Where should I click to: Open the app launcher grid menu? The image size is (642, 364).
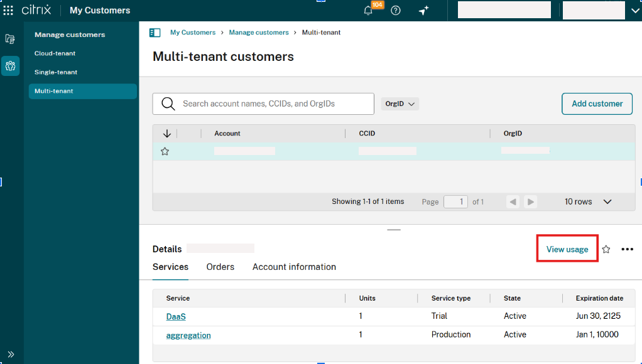(x=9, y=10)
